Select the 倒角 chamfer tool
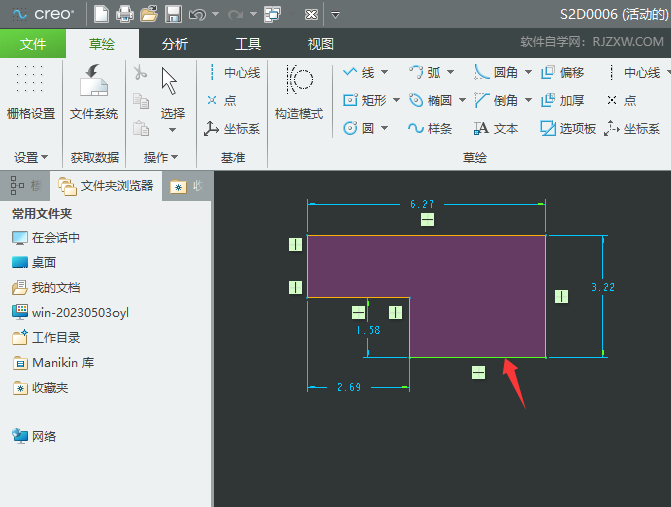Viewport: 671px width, 507px height. tap(496, 101)
